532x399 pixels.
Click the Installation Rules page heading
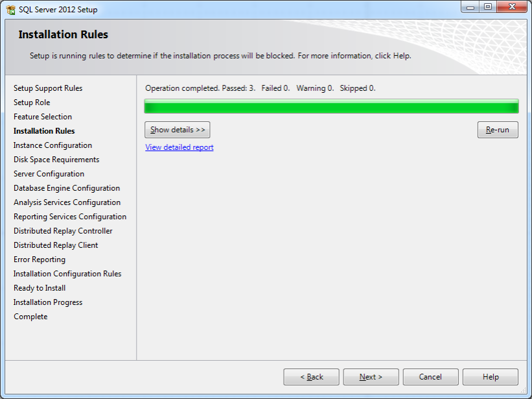coord(63,34)
